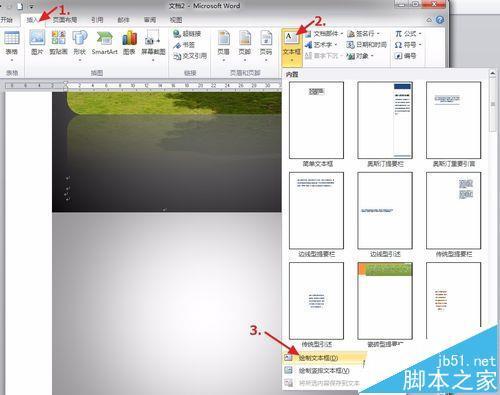The image size is (500, 395).
Task: Expand the 屏幕截图 dropdown arrow
Action: (153, 60)
